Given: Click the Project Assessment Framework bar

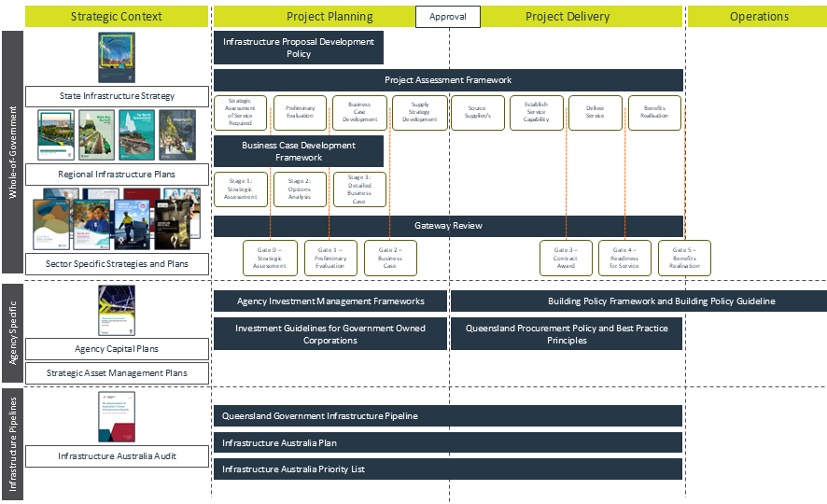Looking at the screenshot, I should (448, 80).
